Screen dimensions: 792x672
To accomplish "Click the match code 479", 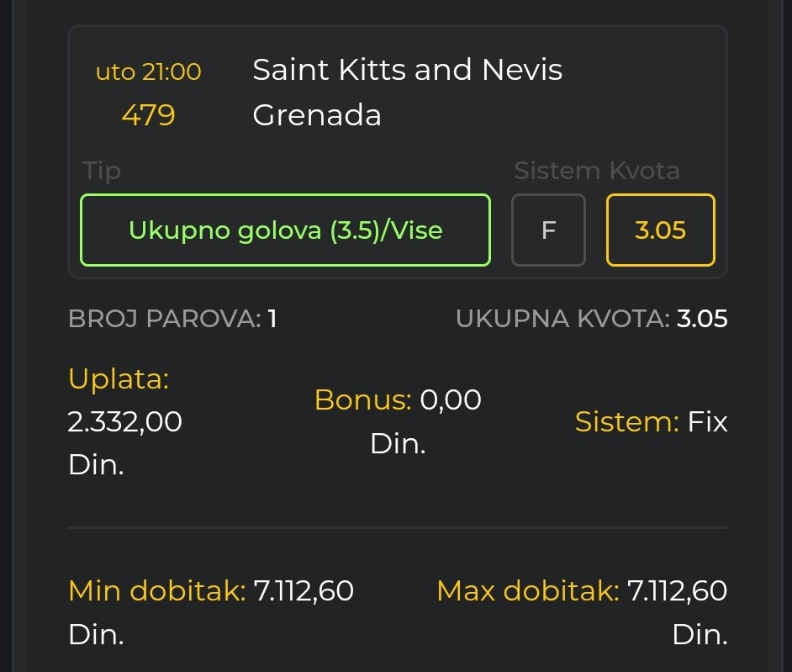I will tap(149, 115).
